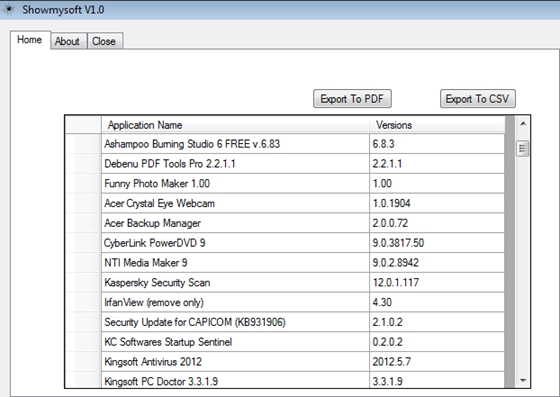This screenshot has height=397, width=560.
Task: Click version cell 12.0.1.117
Action: click(x=437, y=283)
